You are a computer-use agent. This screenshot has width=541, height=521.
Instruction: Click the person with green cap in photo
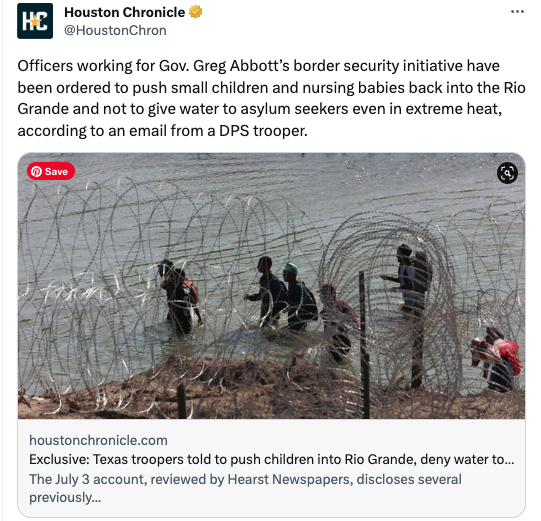click(299, 296)
